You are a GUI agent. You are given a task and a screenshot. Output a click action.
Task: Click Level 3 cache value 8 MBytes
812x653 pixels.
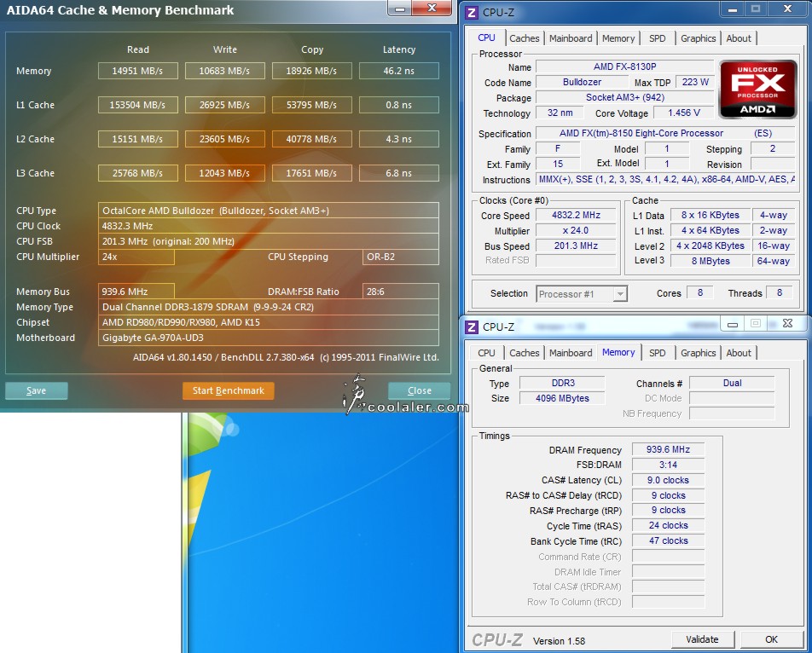[x=710, y=262]
